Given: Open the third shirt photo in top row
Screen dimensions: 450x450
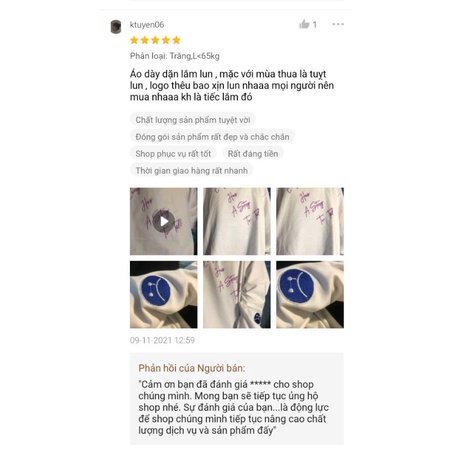Looking at the screenshot, I should click(310, 221).
